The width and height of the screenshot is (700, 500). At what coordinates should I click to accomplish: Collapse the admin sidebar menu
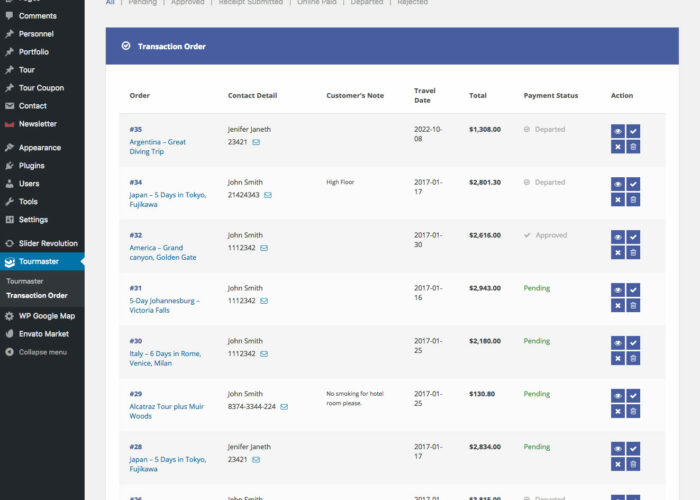coord(42,352)
